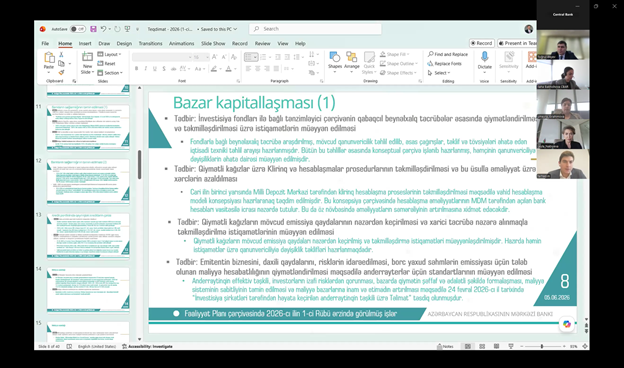624x368 pixels.
Task: Switch to the Slide Show tab
Action: (x=213, y=43)
